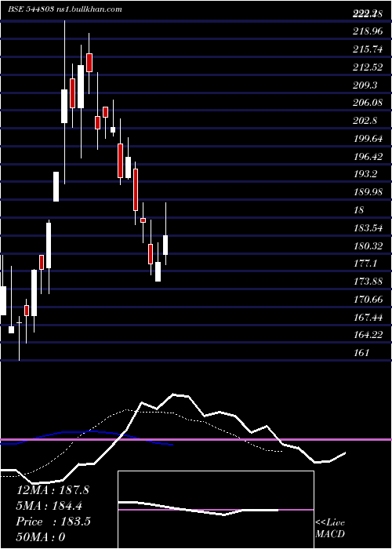Image resolution: width=392 pixels, height=549 pixels.
Task: Click the 206.08 price axis label
Action: [x=368, y=103]
